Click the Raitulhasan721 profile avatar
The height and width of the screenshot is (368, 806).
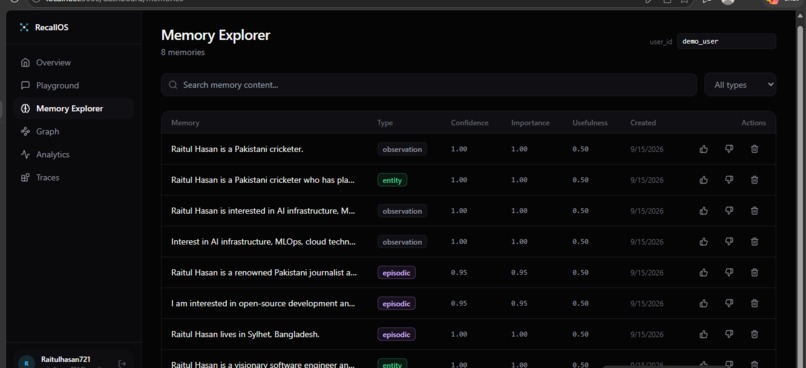[27, 363]
